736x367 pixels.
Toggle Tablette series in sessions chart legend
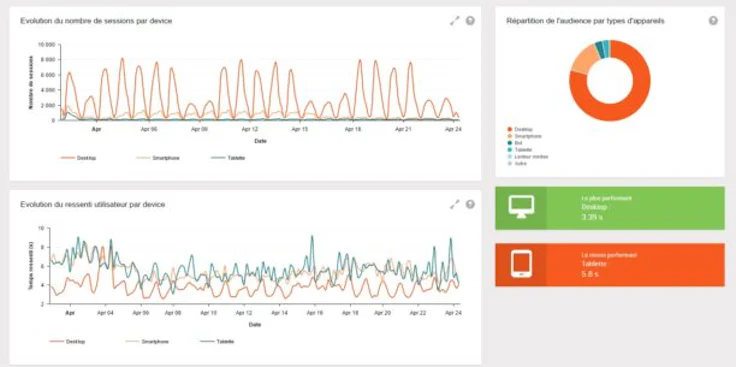228,158
